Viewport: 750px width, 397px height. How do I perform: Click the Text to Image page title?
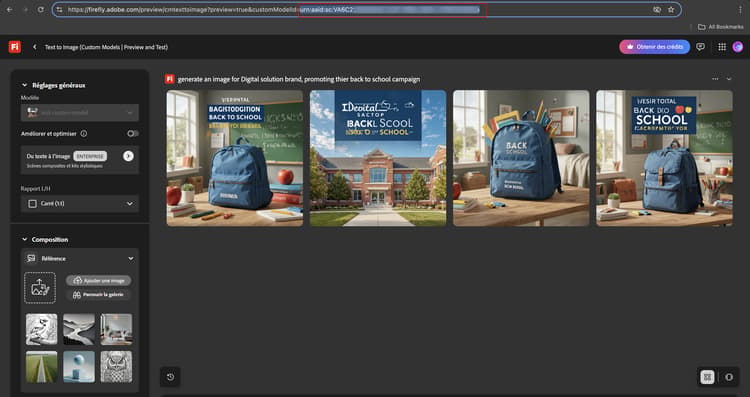(106, 47)
